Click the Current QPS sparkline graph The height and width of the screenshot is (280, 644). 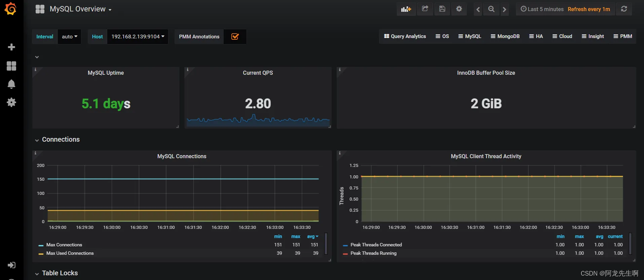pyautogui.click(x=258, y=120)
